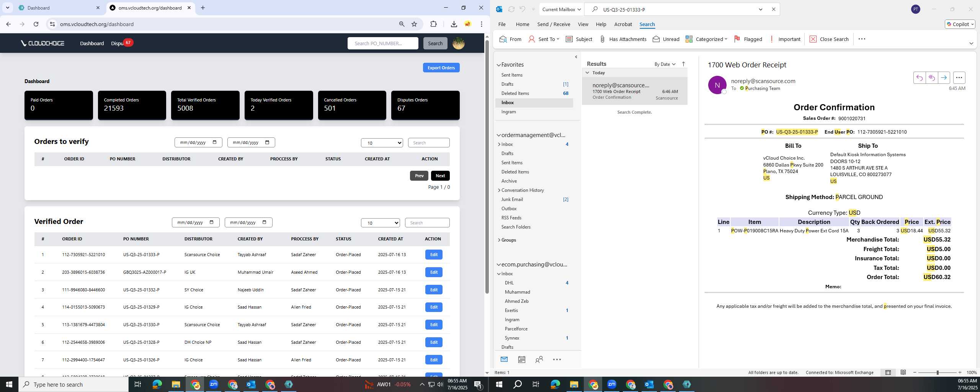Click the zoom magnifier in address bar

point(402,24)
